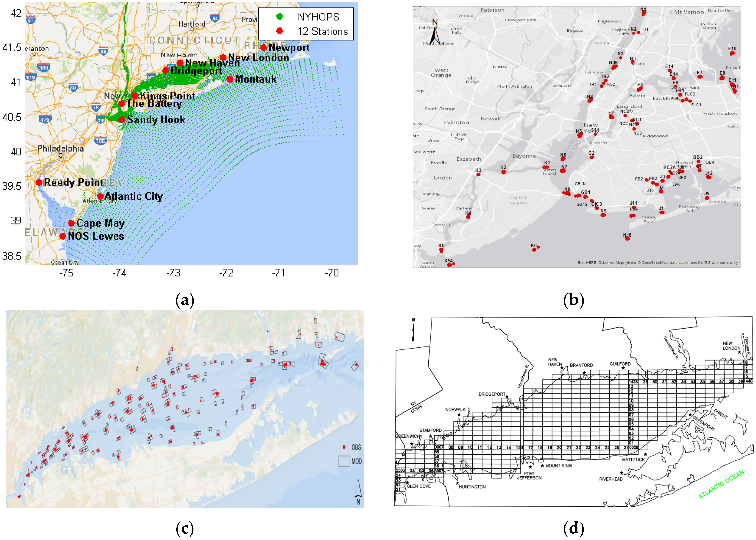Screen dimensions: 756x540
Task: Select the N16 sampling station dot
Action: click(x=627, y=238)
